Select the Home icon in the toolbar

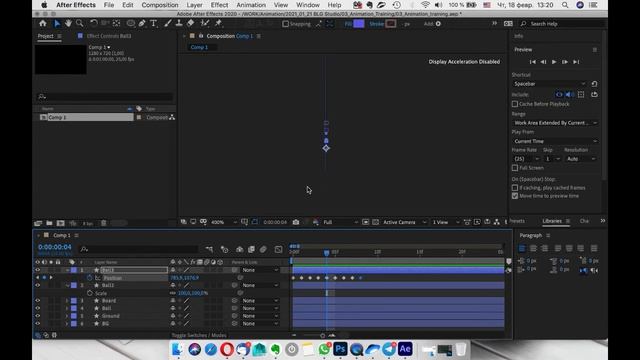[43, 24]
